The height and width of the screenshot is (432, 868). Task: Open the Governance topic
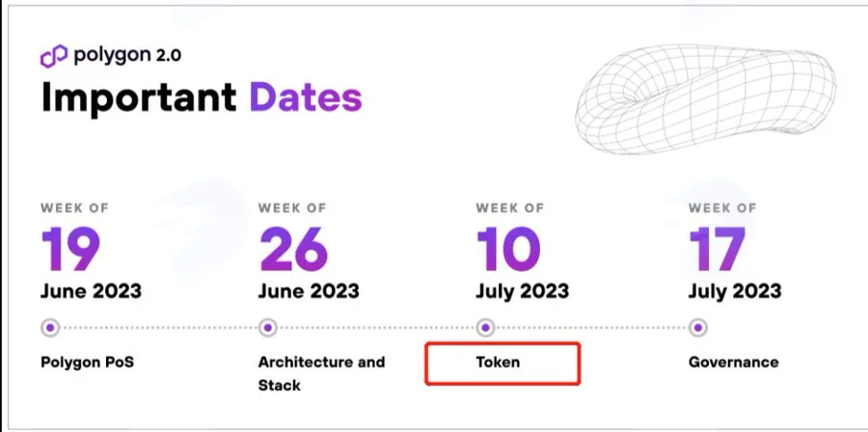(x=734, y=363)
